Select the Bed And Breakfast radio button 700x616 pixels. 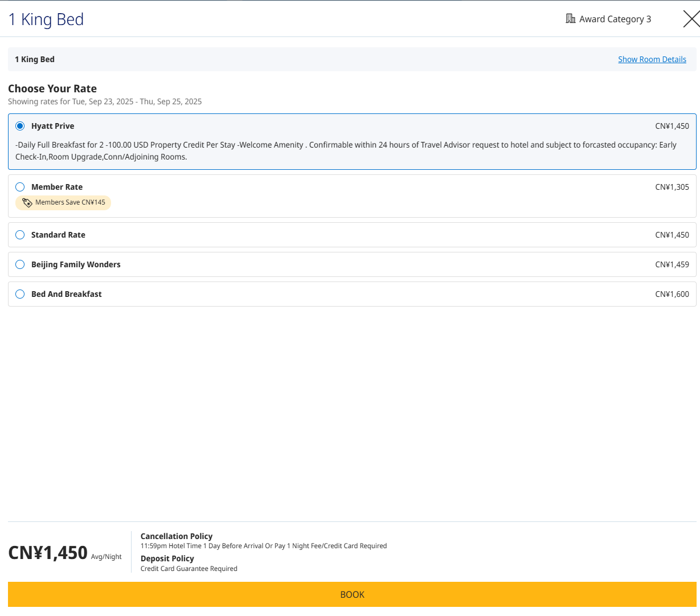click(20, 294)
